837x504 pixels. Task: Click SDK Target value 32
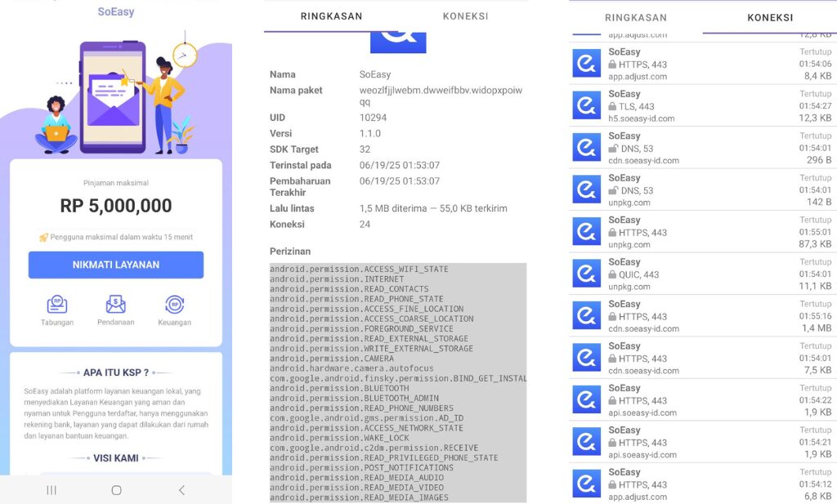point(365,149)
